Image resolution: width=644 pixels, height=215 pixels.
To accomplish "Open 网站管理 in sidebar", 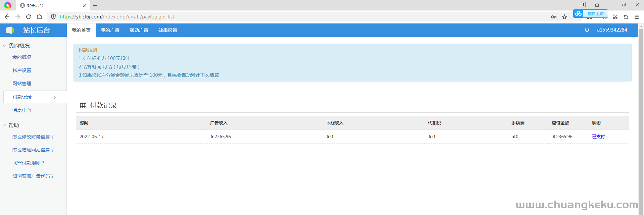I will coord(22,84).
